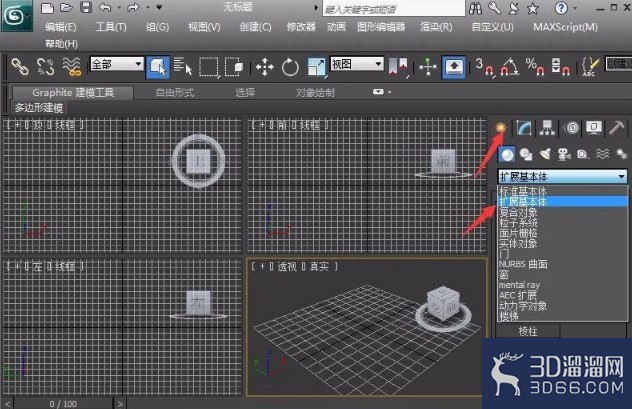
Task: Toggle Keyboard Shortcut Override button
Action: coord(454,67)
